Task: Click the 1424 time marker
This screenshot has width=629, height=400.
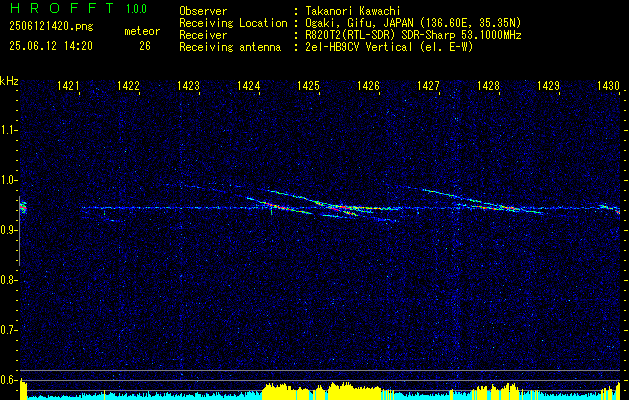Action: tap(248, 85)
